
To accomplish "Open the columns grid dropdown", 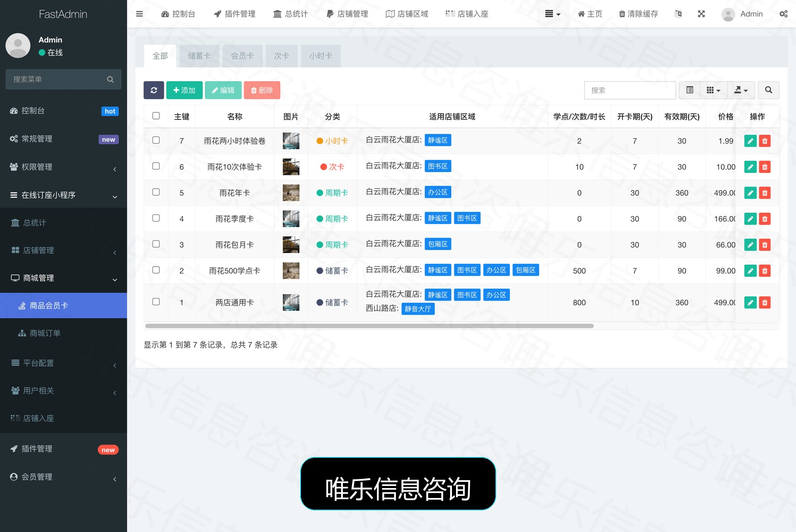I will click(x=713, y=90).
